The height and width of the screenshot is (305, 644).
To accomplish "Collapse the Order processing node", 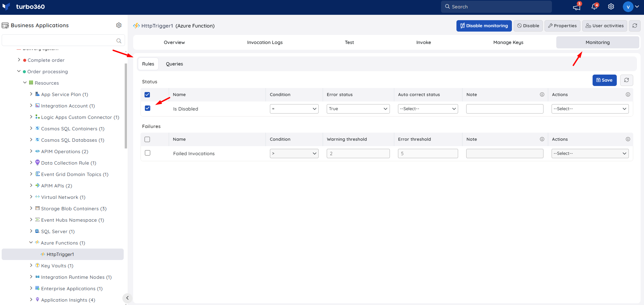I will click(19, 71).
